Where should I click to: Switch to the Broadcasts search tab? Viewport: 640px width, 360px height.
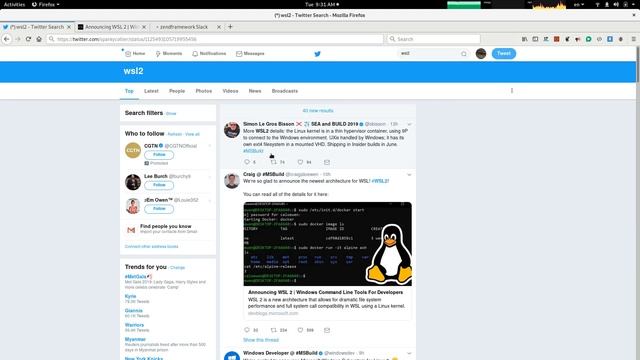tap(285, 91)
